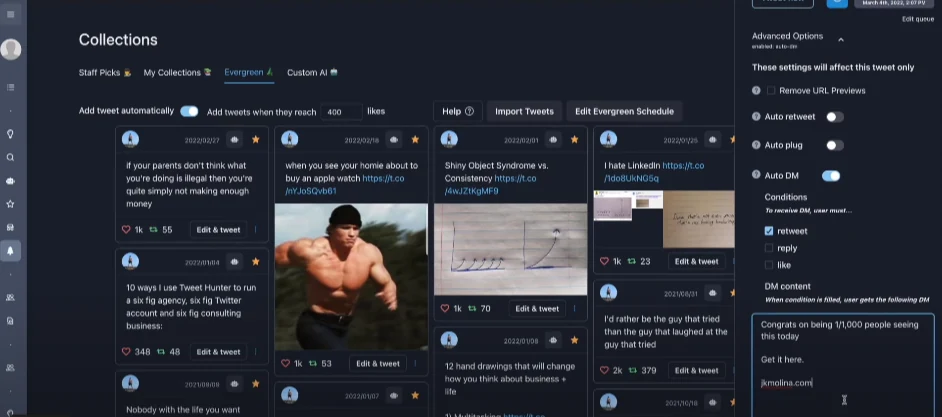Screen dimensions: 942x417
Task: Click the help icon beside Remove URL Previews
Action: pos(756,90)
